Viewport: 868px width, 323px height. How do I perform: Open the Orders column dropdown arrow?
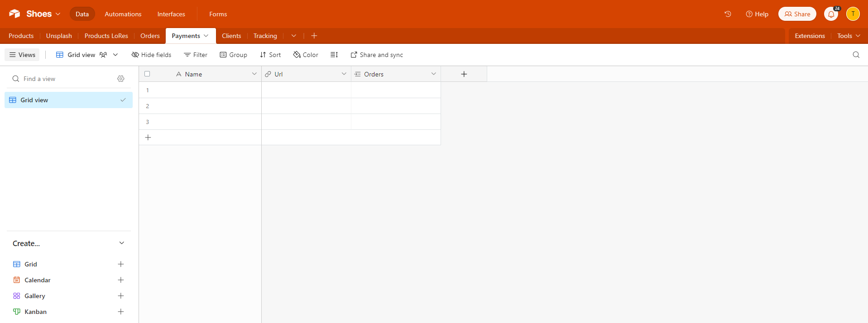[x=433, y=74]
